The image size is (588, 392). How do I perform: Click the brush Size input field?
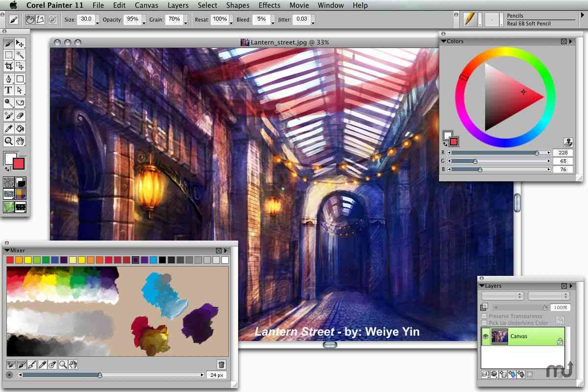pos(86,20)
